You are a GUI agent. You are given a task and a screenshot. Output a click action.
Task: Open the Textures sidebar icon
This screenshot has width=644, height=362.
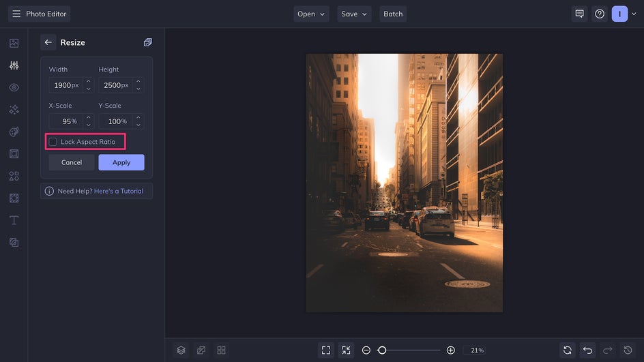coord(14,198)
